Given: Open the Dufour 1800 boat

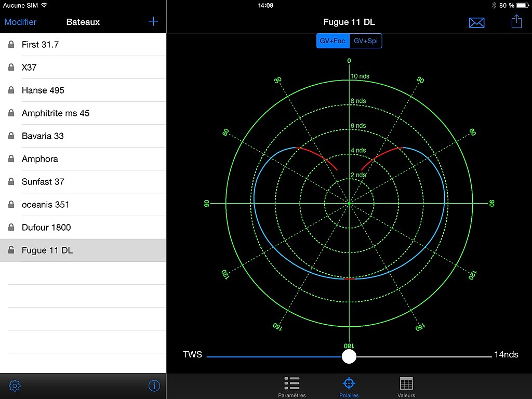Looking at the screenshot, I should (x=83, y=228).
